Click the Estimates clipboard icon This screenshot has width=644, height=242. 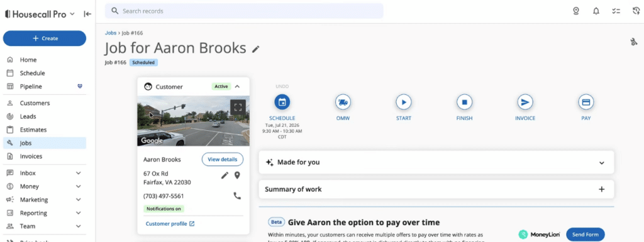pyautogui.click(x=10, y=129)
